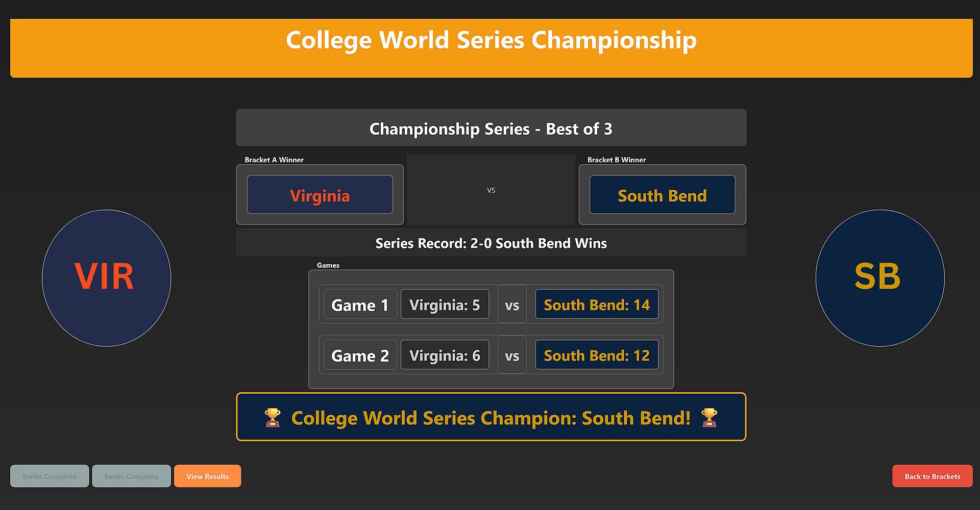
Task: Click the Game 1 label
Action: point(360,304)
